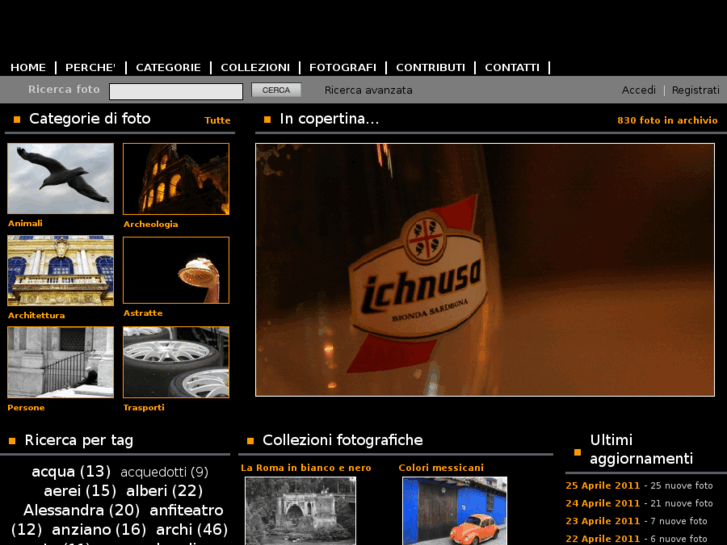Open the Colori messicani car thumbnail
This screenshot has height=545, width=727.
(x=454, y=510)
